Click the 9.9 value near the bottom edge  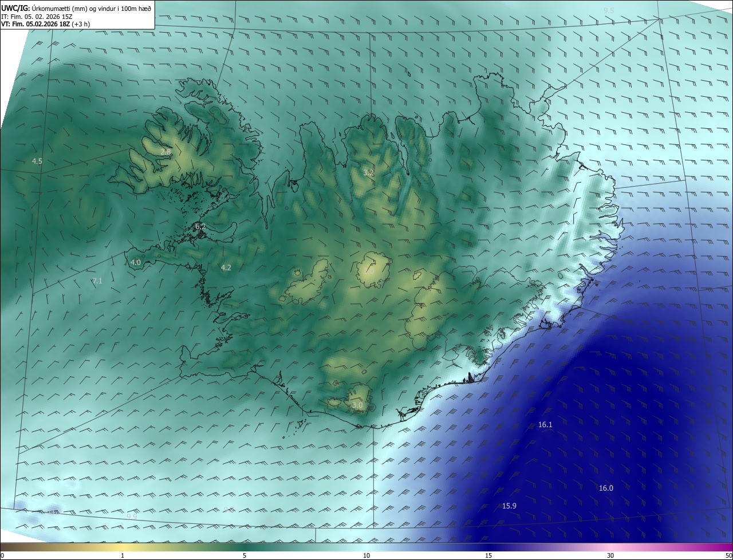132,516
